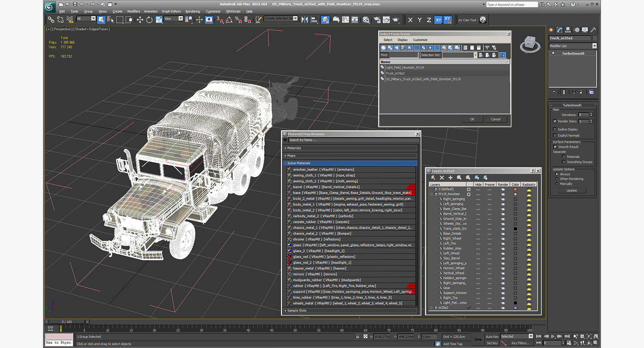Open the Material Editor icon
644x348 pixels.
[x=366, y=20]
